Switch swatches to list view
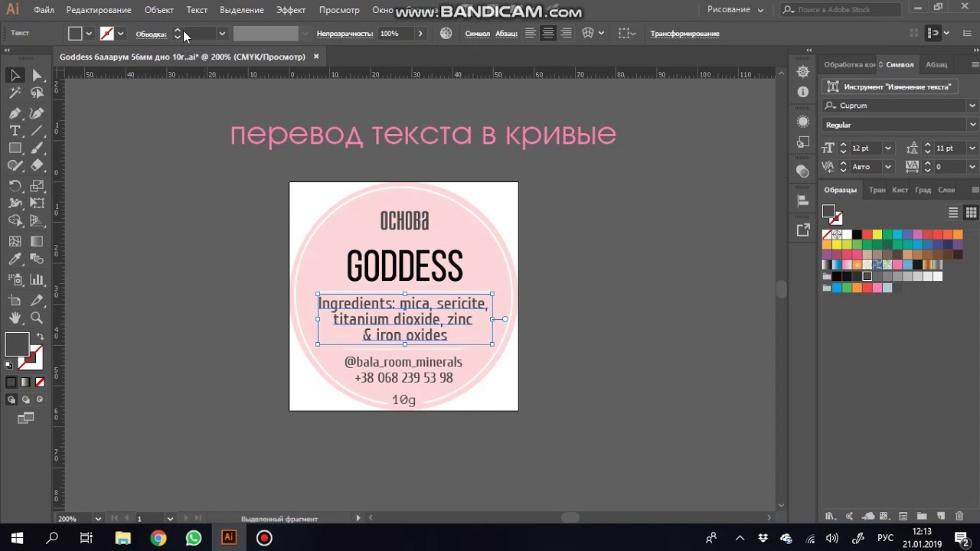This screenshot has height=551, width=980. [x=953, y=213]
